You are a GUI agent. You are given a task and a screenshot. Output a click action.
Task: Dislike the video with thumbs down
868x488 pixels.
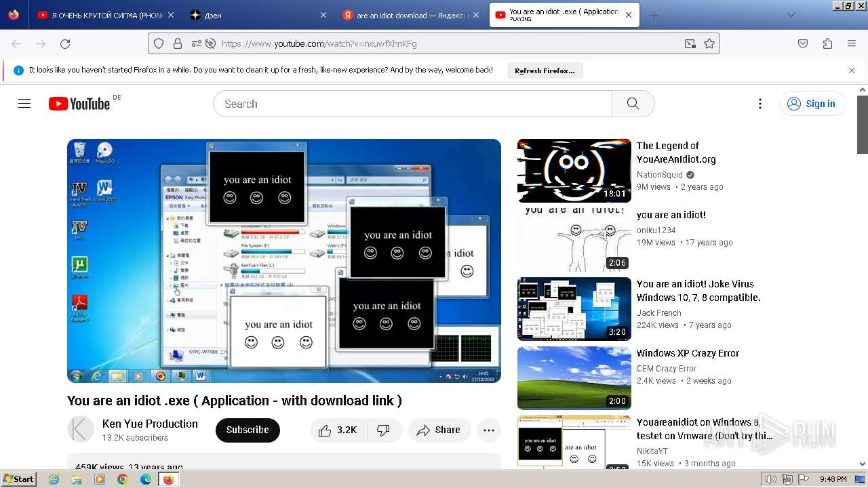click(383, 430)
